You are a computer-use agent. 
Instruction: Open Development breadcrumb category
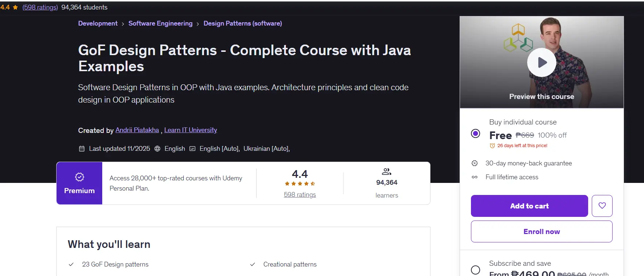coord(98,23)
